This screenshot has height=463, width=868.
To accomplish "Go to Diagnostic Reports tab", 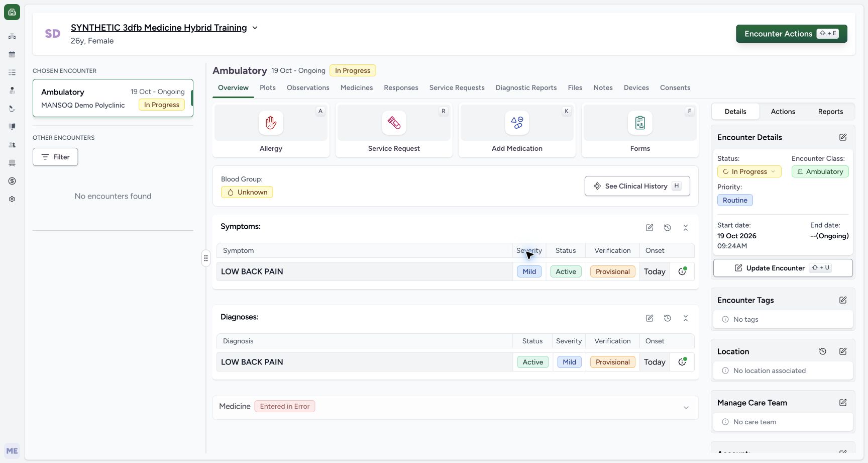I will 526,87.
